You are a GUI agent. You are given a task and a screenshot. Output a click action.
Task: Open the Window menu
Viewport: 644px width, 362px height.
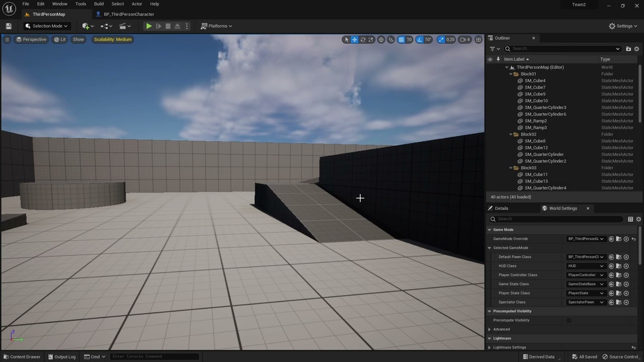click(x=59, y=4)
